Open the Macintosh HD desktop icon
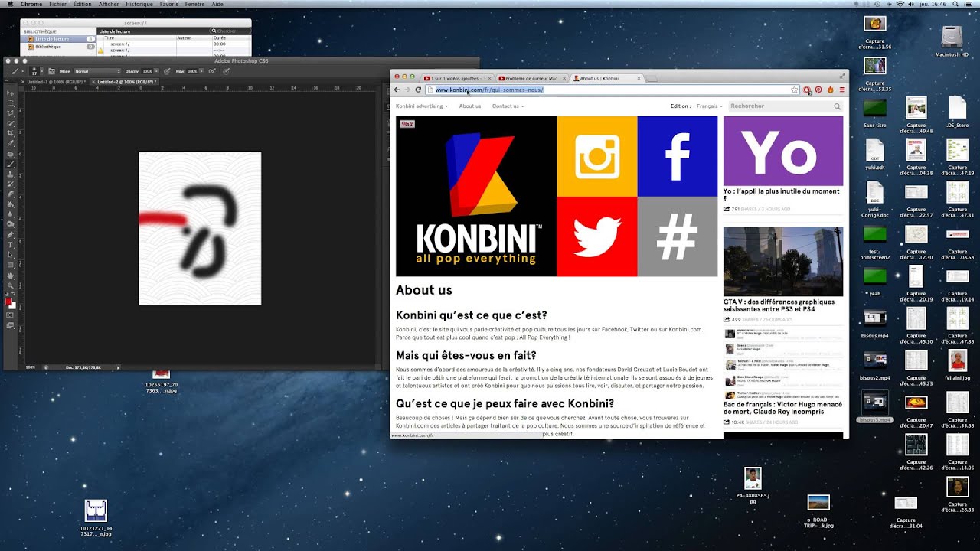 (952, 41)
